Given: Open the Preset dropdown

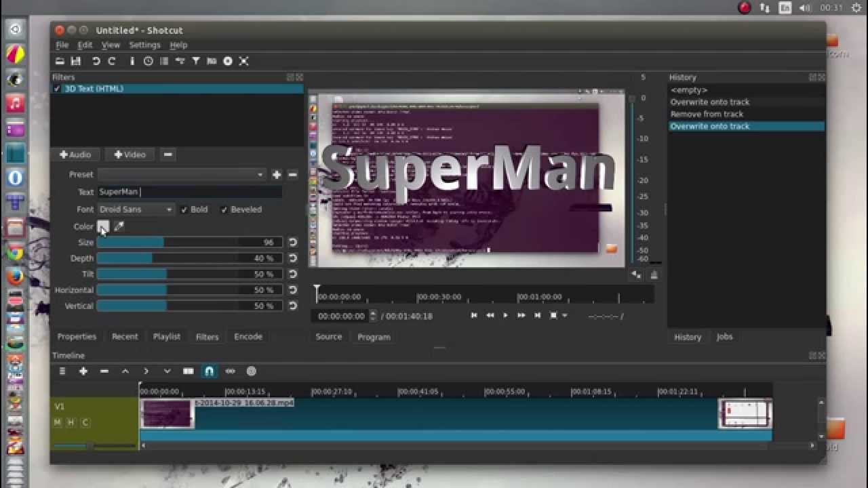Looking at the screenshot, I should tap(181, 175).
